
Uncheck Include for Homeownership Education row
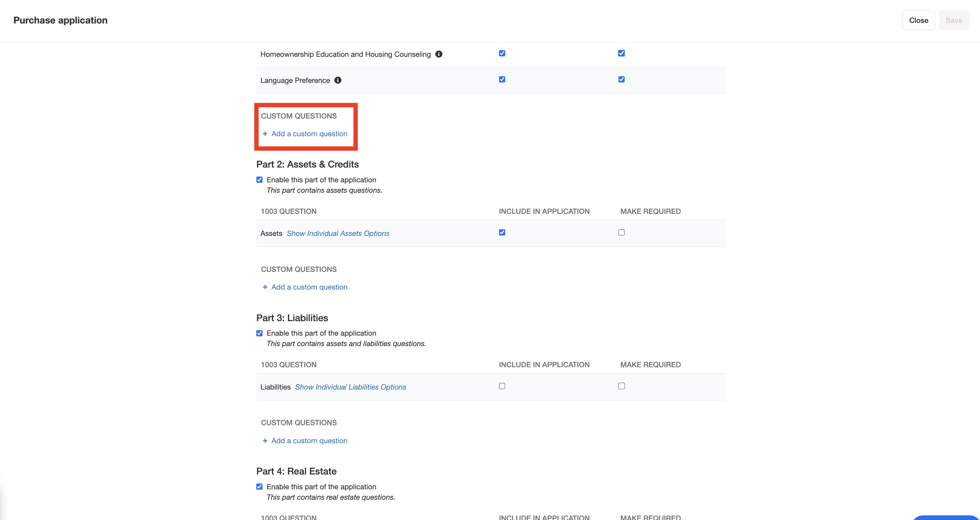coord(502,53)
